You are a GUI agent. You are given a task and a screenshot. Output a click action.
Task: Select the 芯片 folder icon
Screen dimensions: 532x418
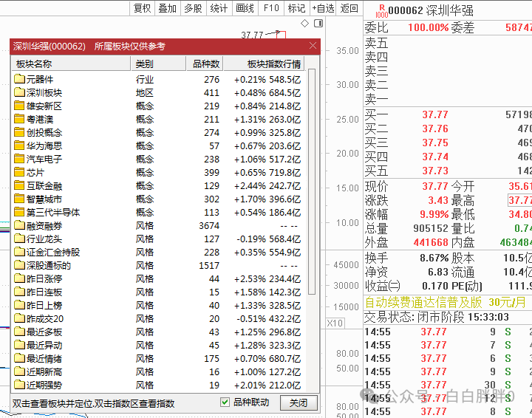click(x=20, y=172)
